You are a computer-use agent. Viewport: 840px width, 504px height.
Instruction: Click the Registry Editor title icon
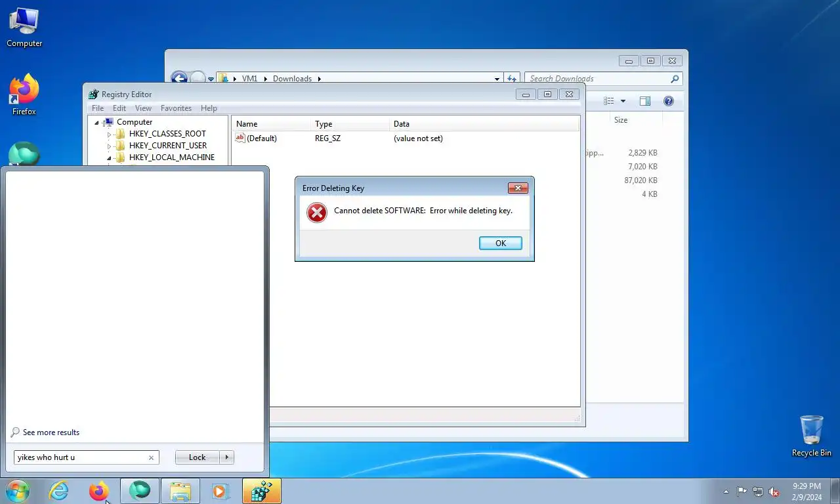click(x=93, y=94)
